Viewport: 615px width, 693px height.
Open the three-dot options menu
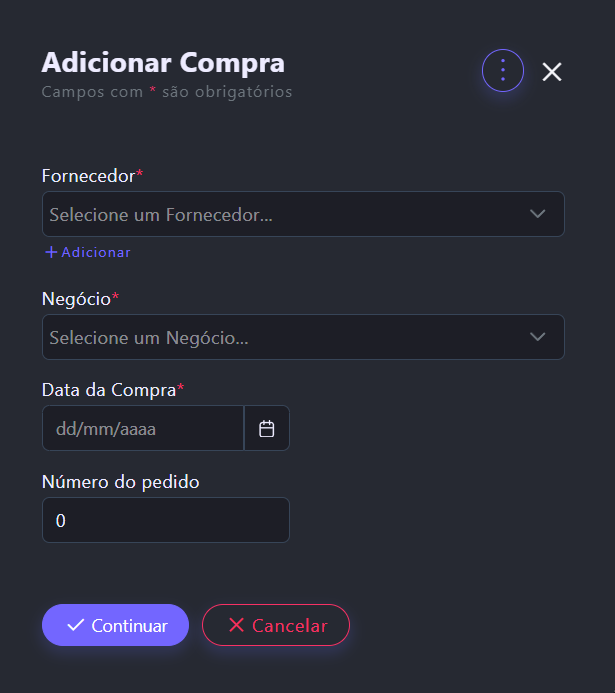pos(503,71)
